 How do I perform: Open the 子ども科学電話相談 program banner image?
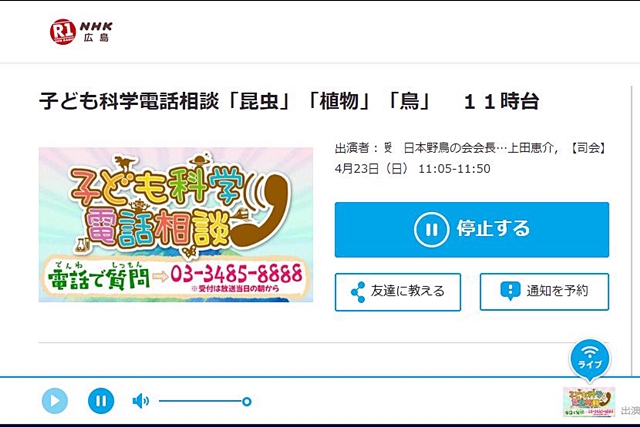coord(176,225)
